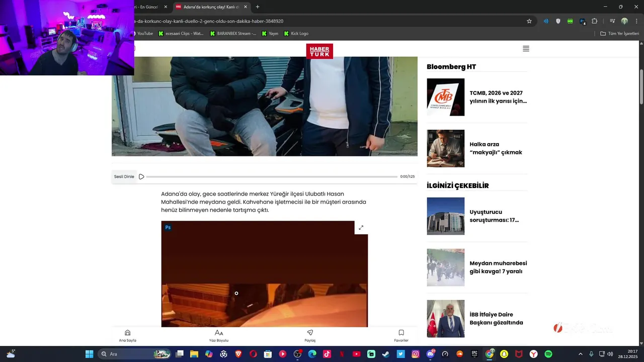Open the BARANBEX Stream bookmark
This screenshot has width=644, height=362.
(233, 34)
